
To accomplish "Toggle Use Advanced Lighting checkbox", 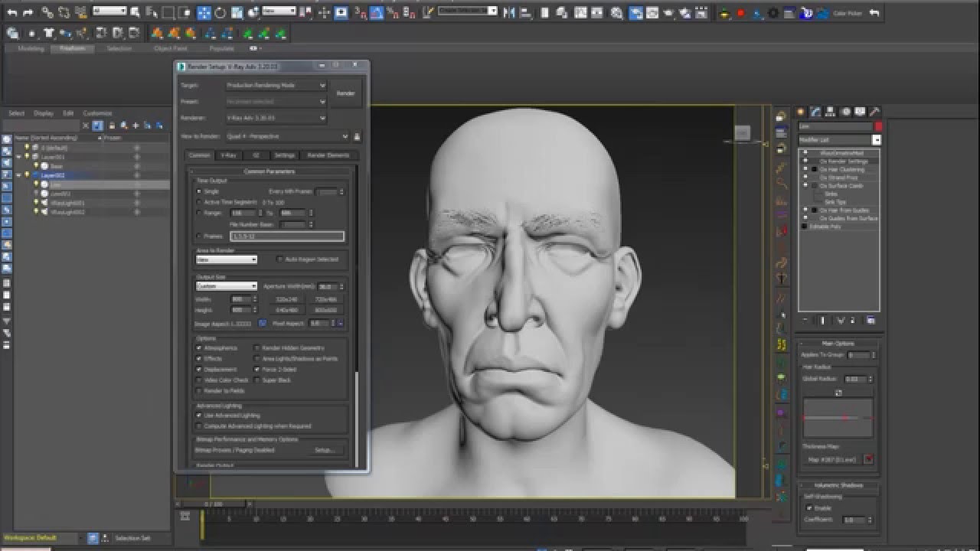I will click(x=199, y=416).
